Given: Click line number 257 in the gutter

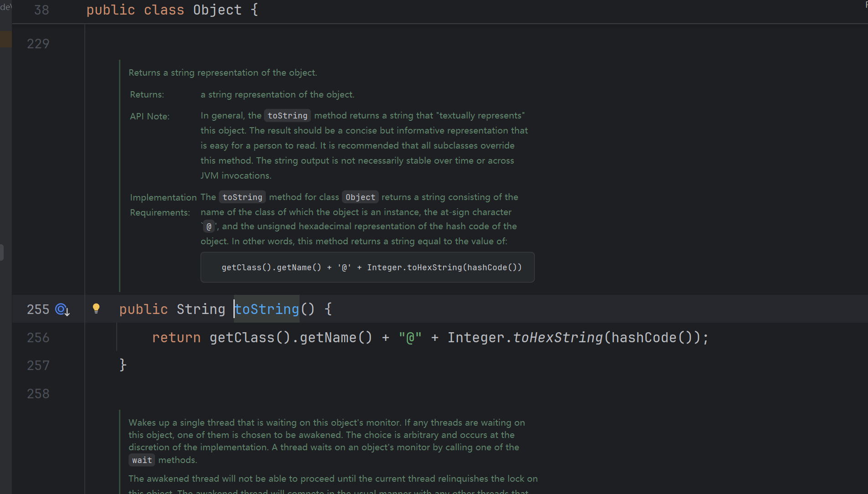Looking at the screenshot, I should 38,365.
